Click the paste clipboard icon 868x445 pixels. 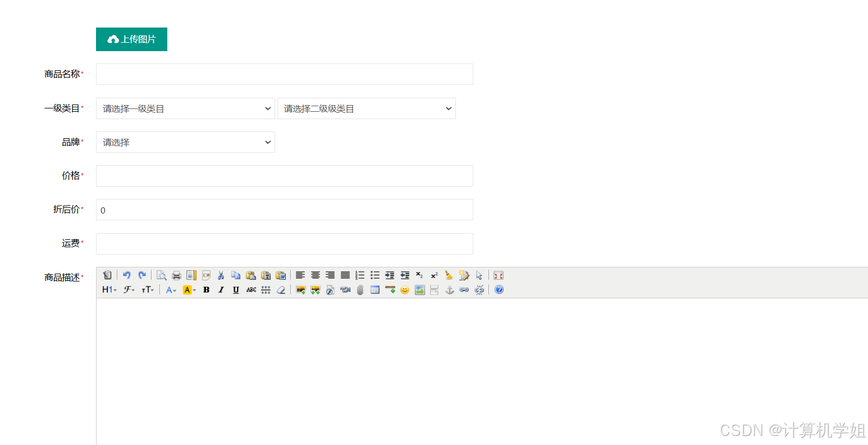coord(251,275)
